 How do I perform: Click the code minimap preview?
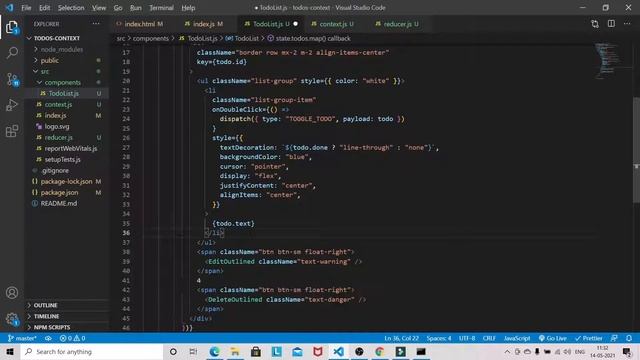point(608,60)
